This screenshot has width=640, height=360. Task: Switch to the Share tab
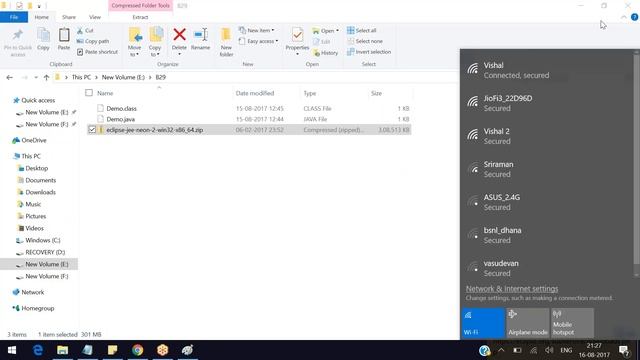69,17
